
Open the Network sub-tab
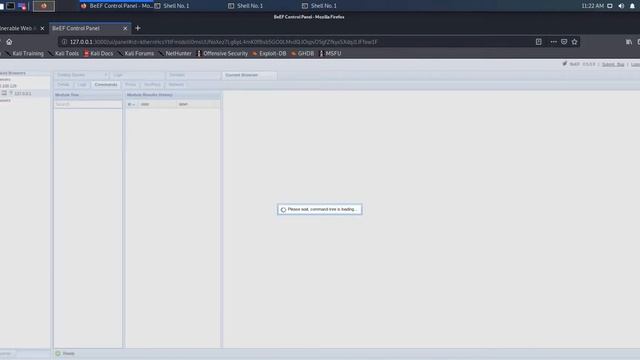tap(176, 84)
